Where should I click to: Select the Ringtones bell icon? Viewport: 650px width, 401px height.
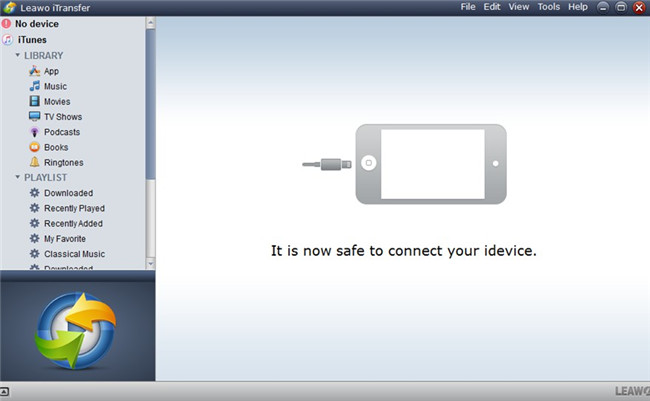coord(34,162)
